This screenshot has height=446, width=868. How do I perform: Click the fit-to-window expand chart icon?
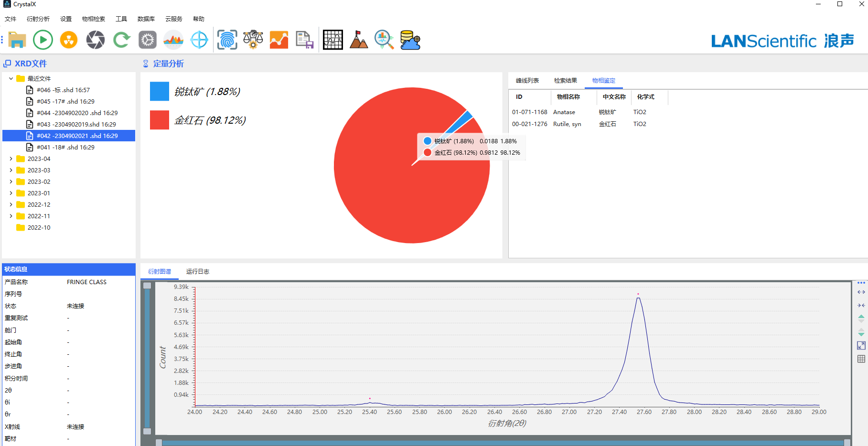(x=861, y=346)
